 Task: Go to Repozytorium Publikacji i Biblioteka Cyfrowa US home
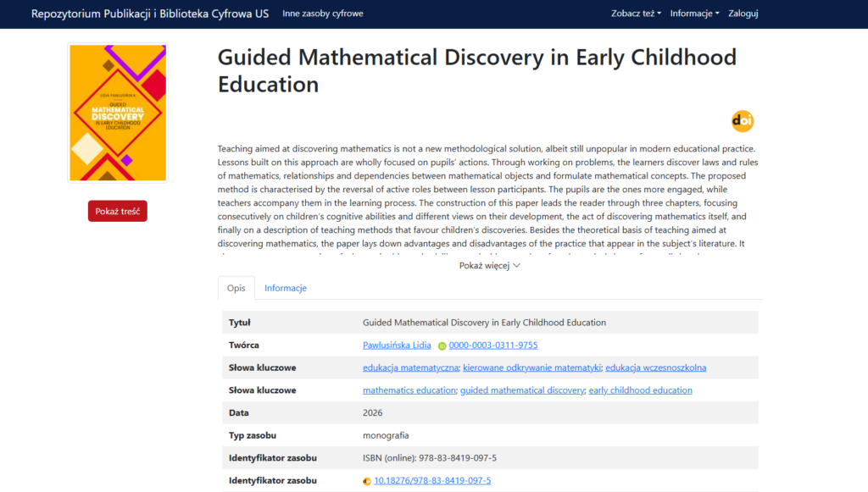150,14
